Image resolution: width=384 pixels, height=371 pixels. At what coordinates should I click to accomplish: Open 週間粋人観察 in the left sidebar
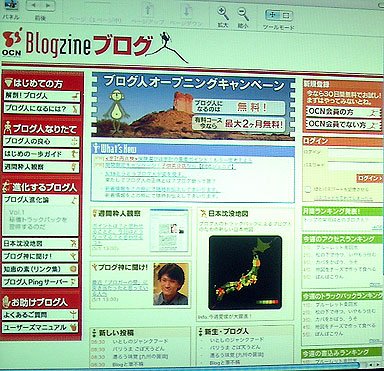(x=41, y=167)
